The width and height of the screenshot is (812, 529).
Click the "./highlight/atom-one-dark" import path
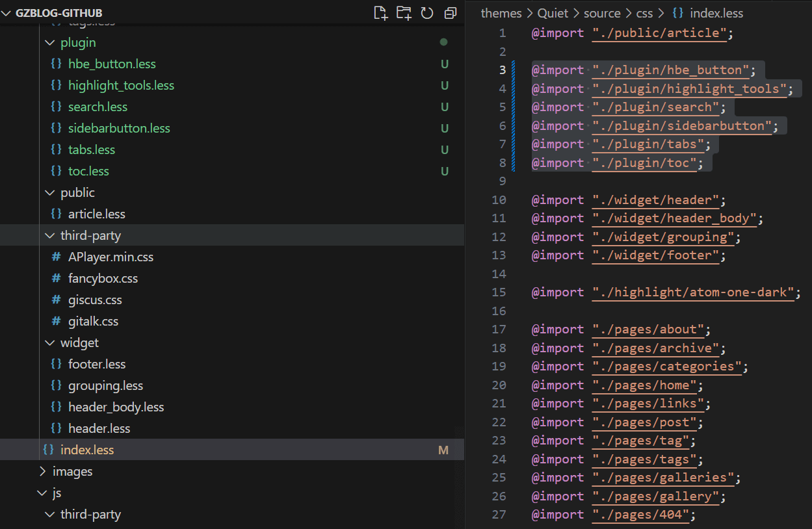pos(693,292)
